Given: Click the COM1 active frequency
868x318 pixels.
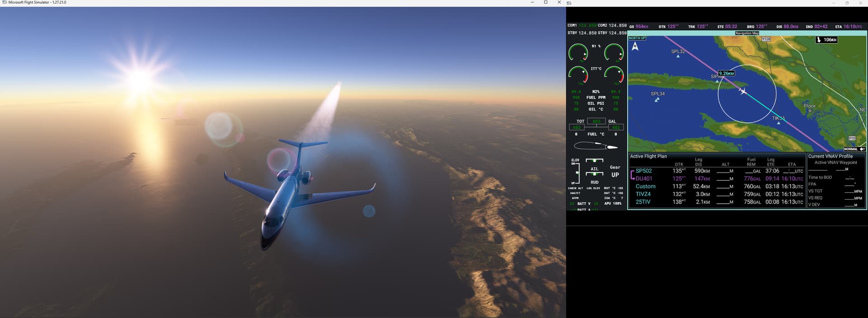Looking at the screenshot, I should point(587,25).
